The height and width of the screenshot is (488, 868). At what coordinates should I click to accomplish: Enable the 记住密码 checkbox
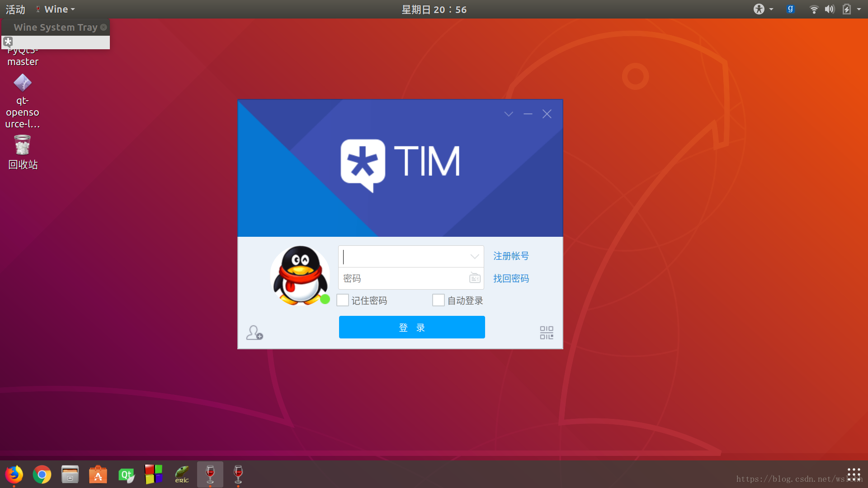pos(343,300)
